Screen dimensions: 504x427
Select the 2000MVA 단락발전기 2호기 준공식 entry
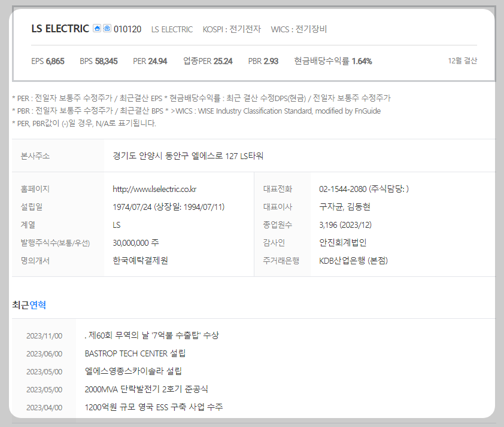(146, 389)
